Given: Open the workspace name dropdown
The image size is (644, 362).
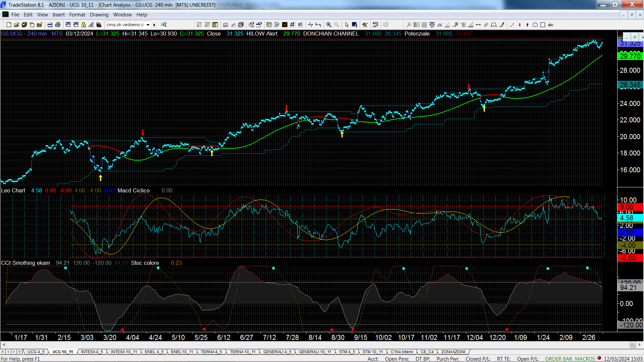Looking at the screenshot, I should [x=148, y=24].
